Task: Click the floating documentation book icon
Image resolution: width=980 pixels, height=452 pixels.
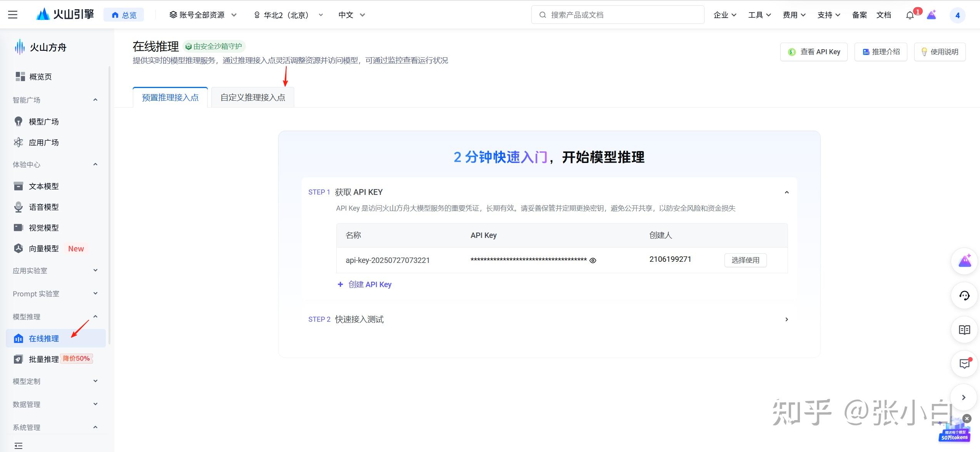Action: click(964, 330)
